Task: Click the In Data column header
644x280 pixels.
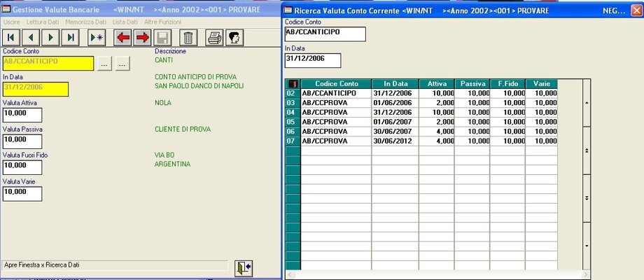Action: click(x=395, y=84)
